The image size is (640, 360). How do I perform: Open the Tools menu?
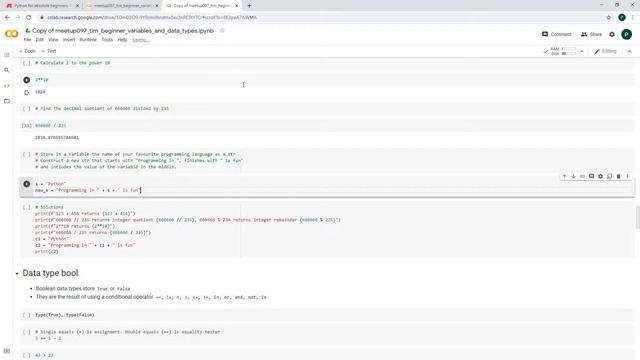pos(107,40)
